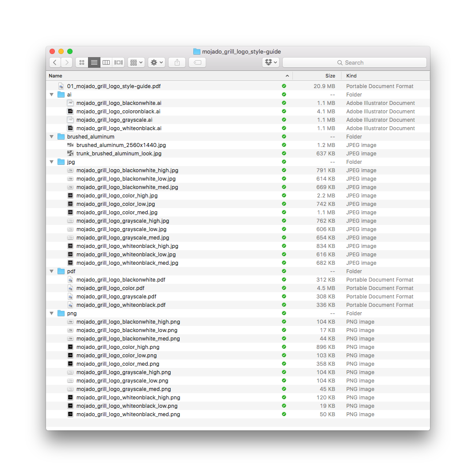Click sync checkmark on the png folder row
Screen dimensions: 476x476
pyautogui.click(x=284, y=313)
